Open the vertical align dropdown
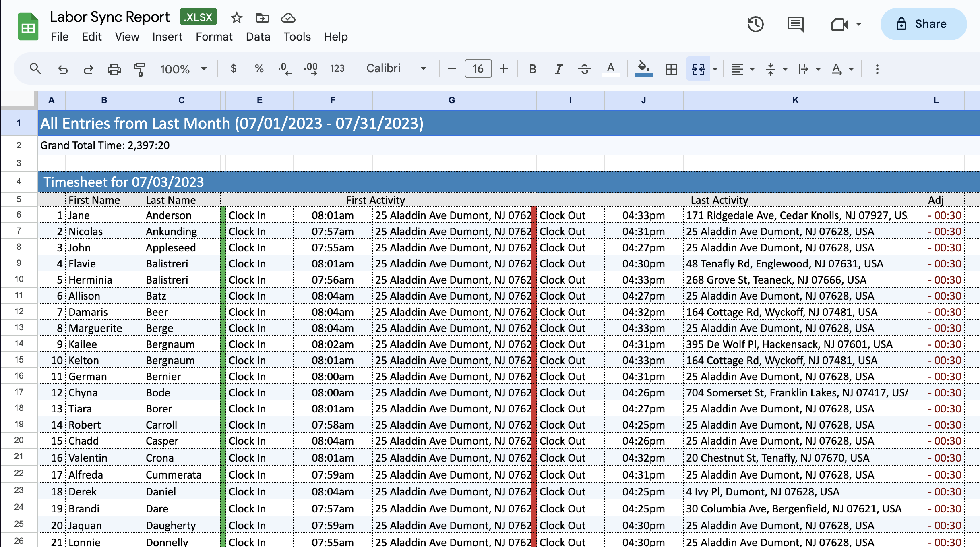The height and width of the screenshot is (547, 980). [x=776, y=69]
